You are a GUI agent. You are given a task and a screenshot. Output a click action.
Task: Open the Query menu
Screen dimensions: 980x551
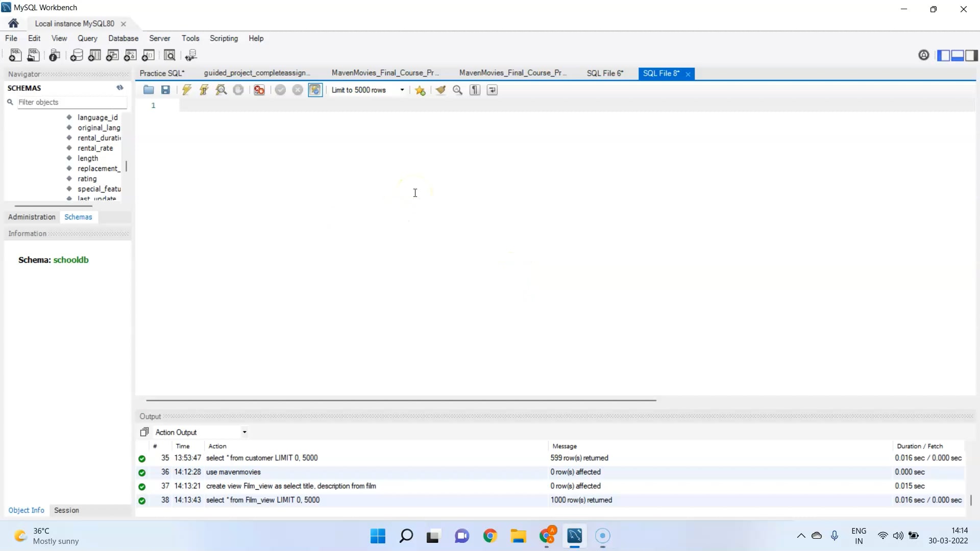87,38
